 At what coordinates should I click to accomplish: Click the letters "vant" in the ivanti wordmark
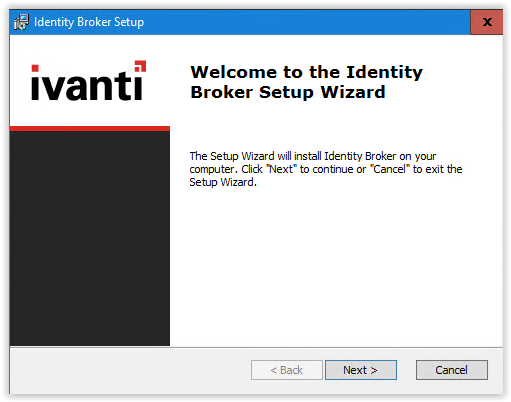pyautogui.click(x=88, y=87)
